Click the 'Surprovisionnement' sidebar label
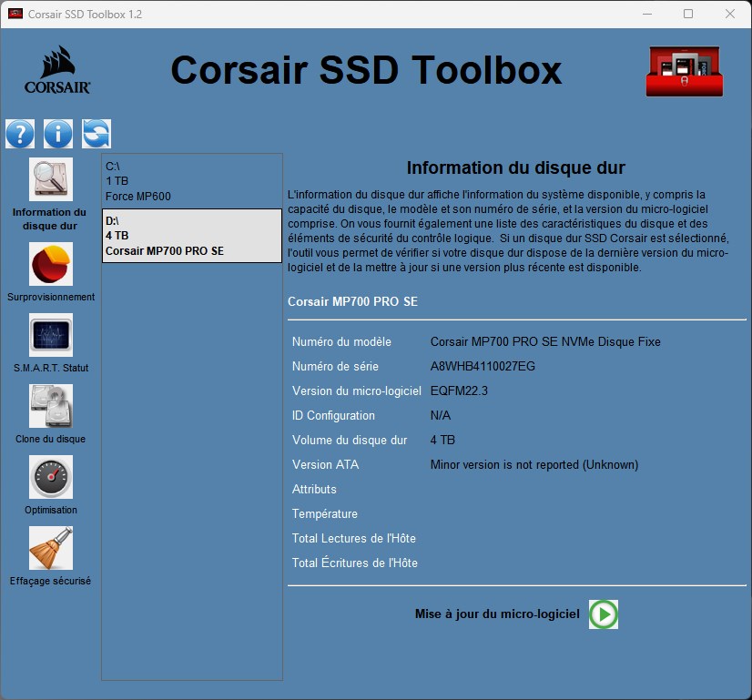This screenshot has width=752, height=700. point(51,297)
